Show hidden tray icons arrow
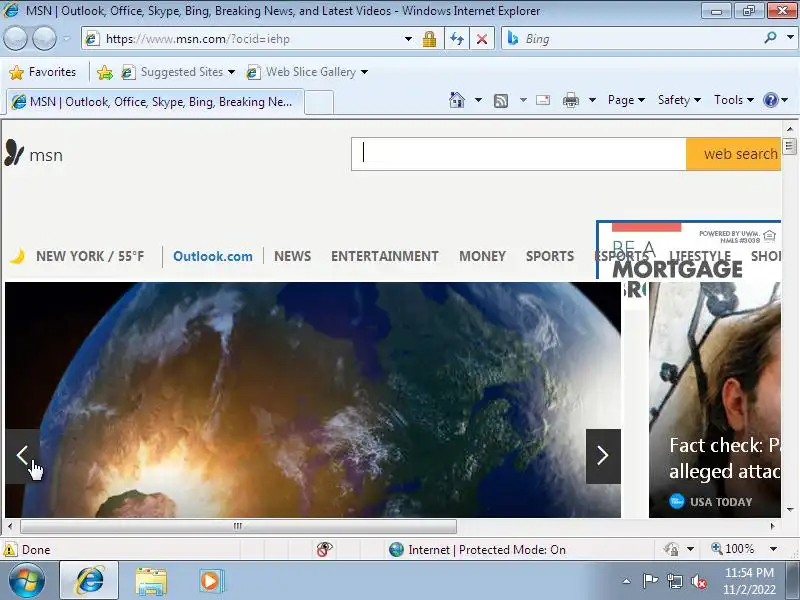This screenshot has height=600, width=800. [627, 581]
